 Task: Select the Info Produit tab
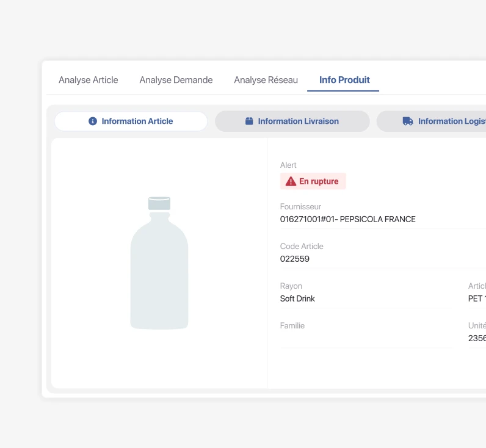pyautogui.click(x=344, y=80)
